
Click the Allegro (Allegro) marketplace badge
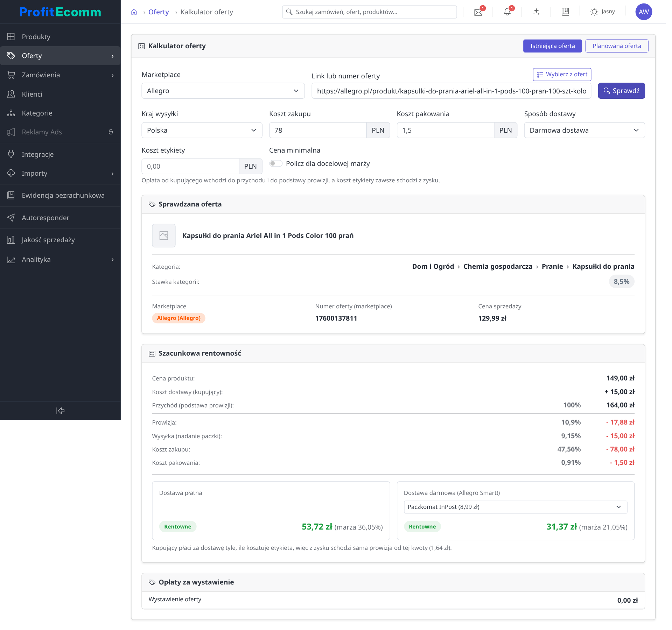(178, 318)
